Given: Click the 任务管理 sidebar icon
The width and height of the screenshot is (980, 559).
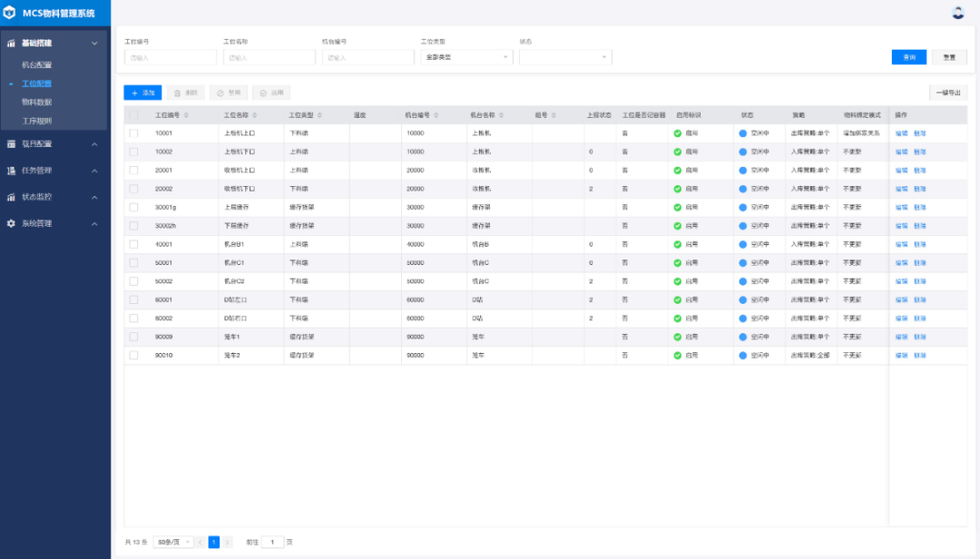Looking at the screenshot, I should (x=11, y=171).
